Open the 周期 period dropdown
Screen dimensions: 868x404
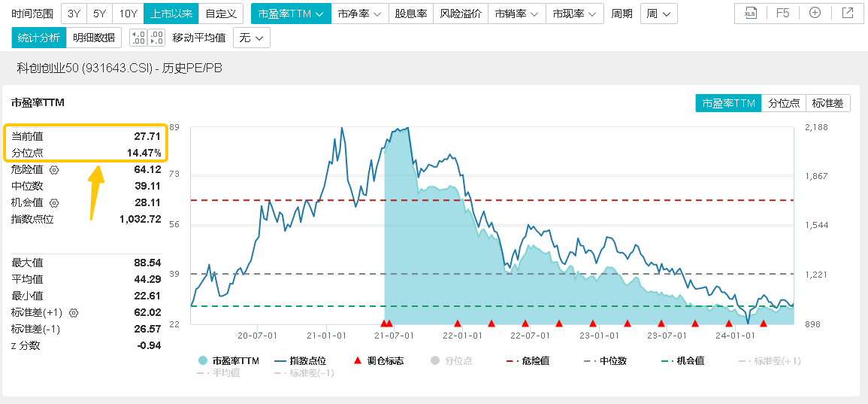pyautogui.click(x=659, y=14)
